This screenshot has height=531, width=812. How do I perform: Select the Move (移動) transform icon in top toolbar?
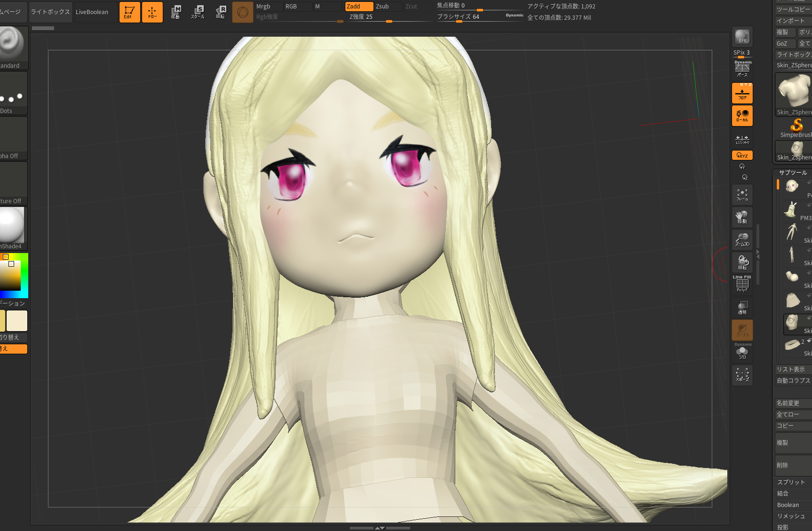175,12
